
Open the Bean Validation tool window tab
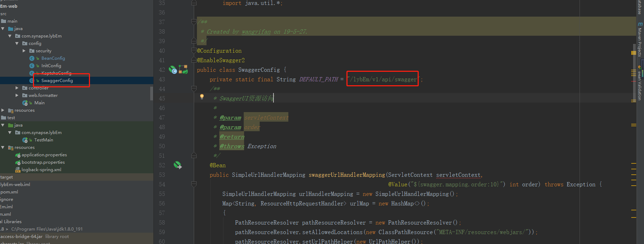pos(640,83)
